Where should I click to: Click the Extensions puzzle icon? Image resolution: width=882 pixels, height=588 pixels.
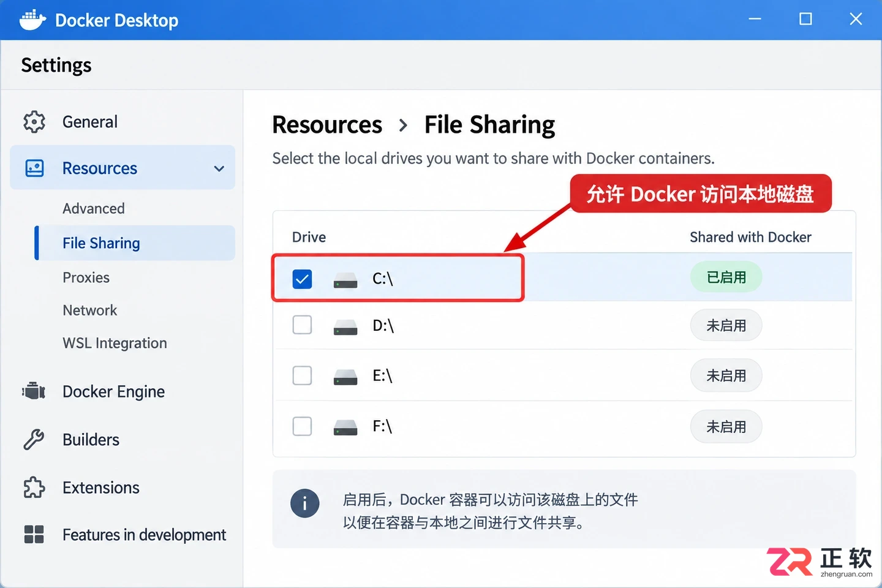pos(34,488)
